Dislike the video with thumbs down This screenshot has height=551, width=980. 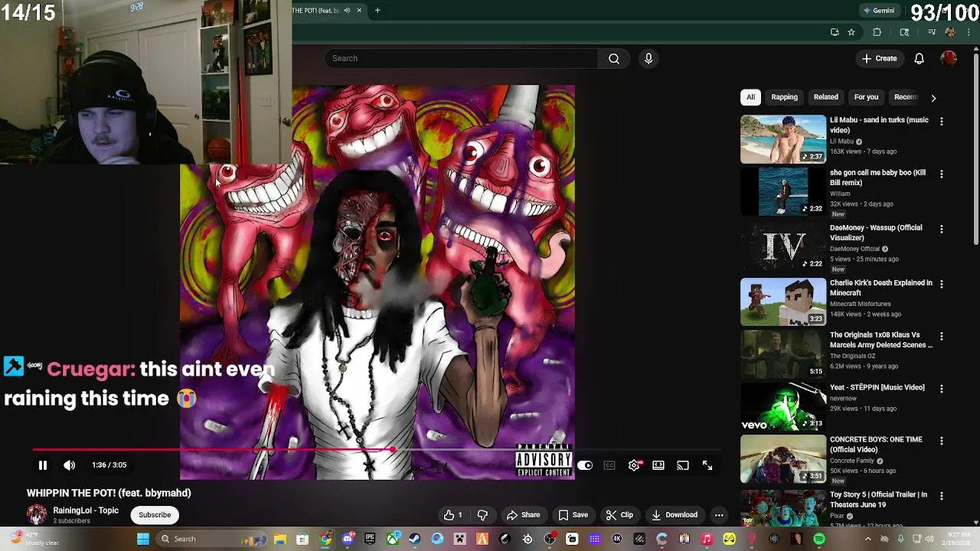pos(482,515)
